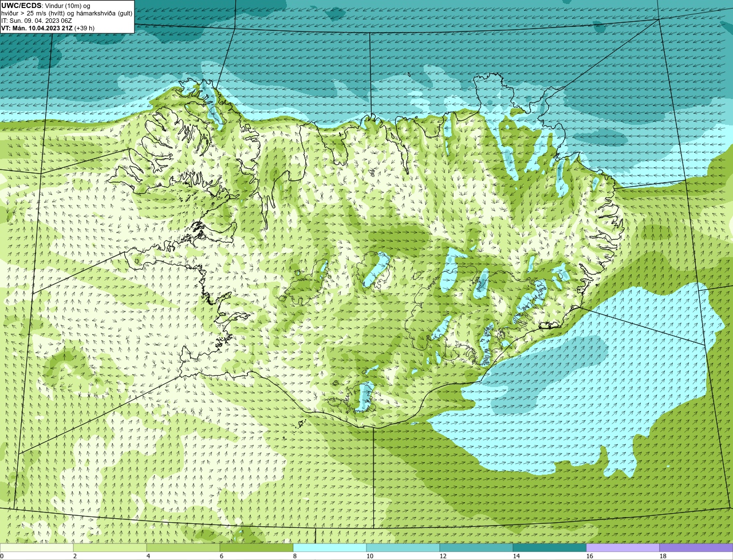Click the 6–8 m/s olive green legend swatch
The image size is (733, 560).
click(x=257, y=547)
